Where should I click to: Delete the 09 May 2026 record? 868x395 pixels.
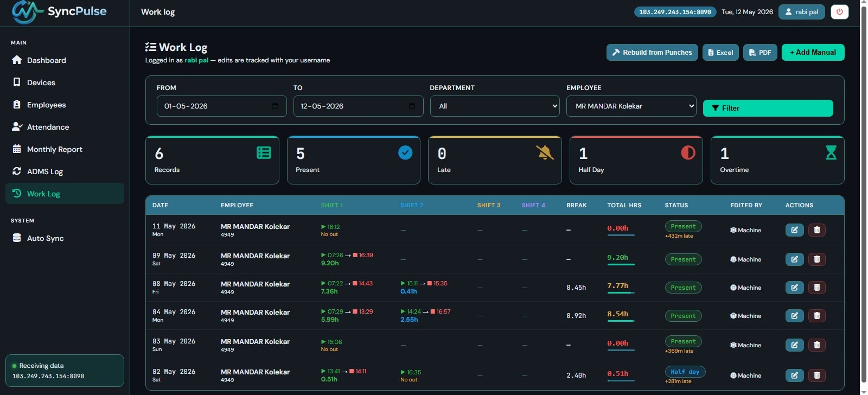(x=817, y=259)
